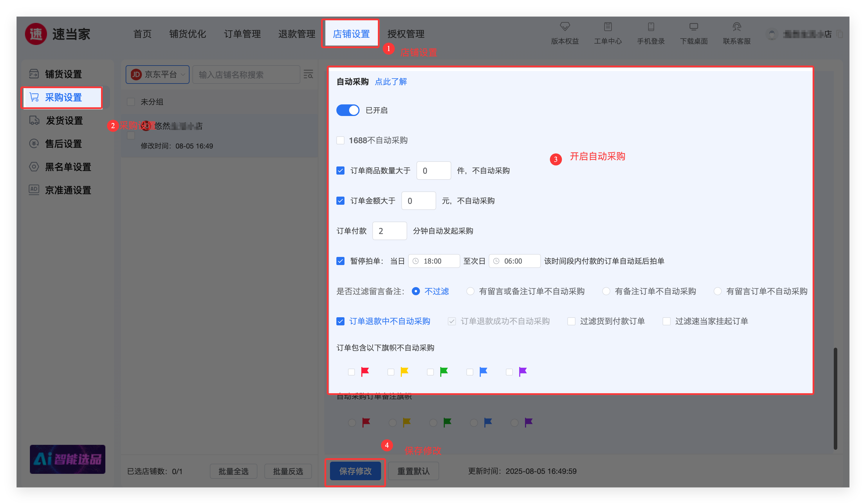The width and height of the screenshot is (866, 504).
Task: Expand the 京东平台 platform dropdown
Action: pos(157,75)
